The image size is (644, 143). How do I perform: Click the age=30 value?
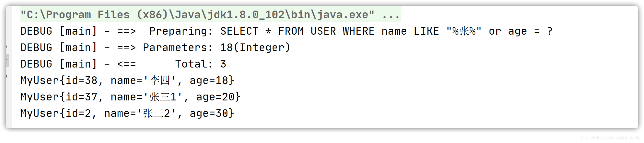click(x=209, y=113)
